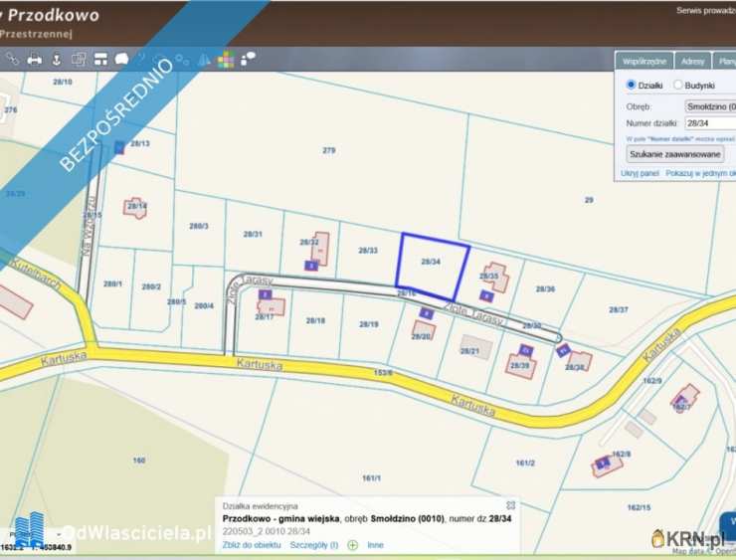Switch to the Adresy tab

point(692,61)
